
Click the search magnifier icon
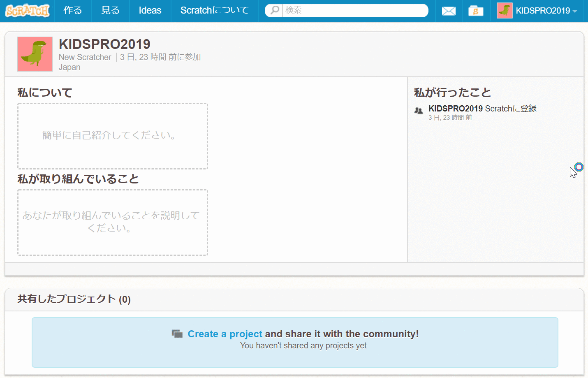(274, 10)
